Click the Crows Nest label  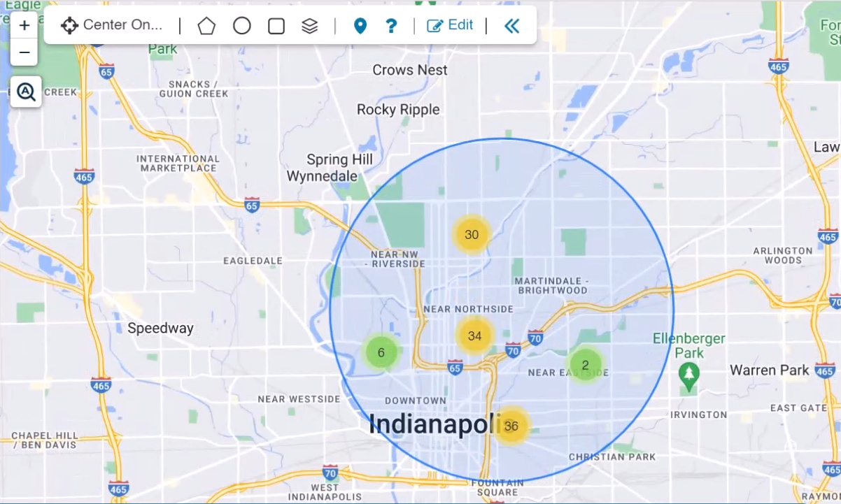pos(410,70)
